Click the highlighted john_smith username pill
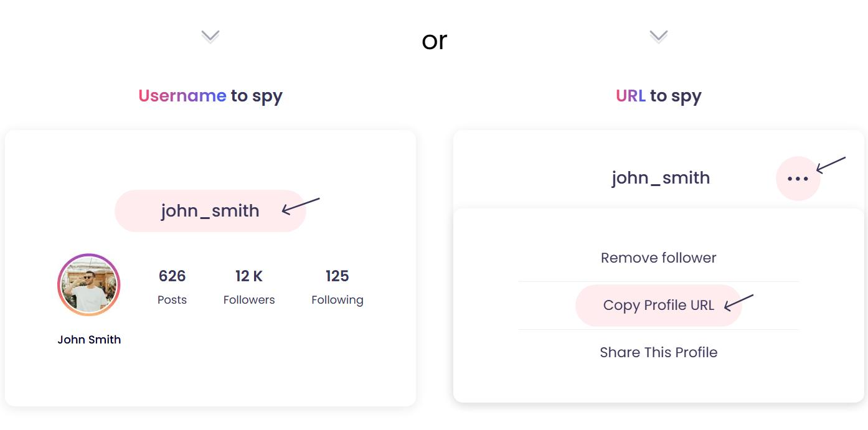Screen dimensions: 868x430 coord(210,211)
